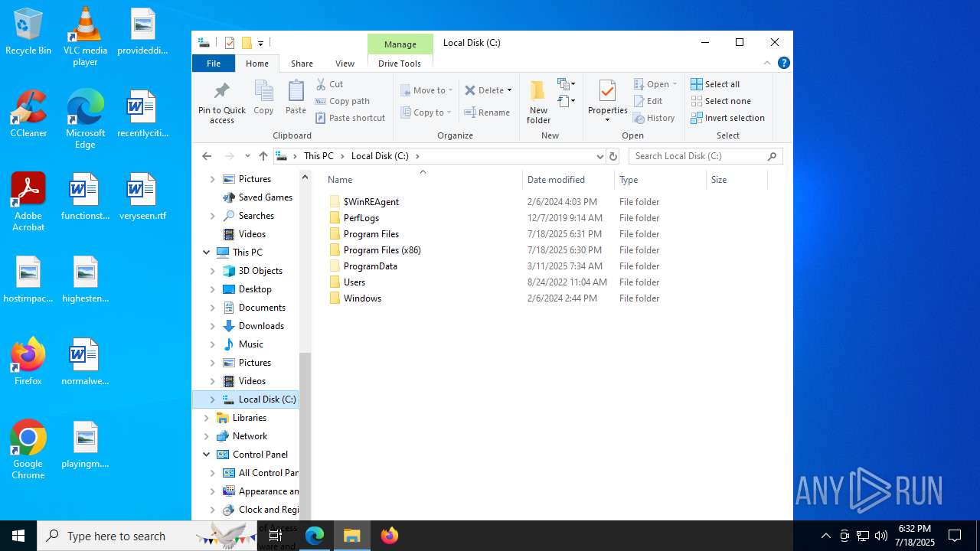This screenshot has height=551, width=980.
Task: Launch Firefox from the taskbar
Action: (390, 536)
